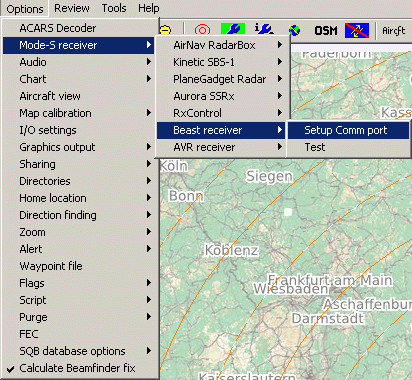Toggle Calculate Beamfinder fix option
The width and height of the screenshot is (412, 380).
tap(79, 368)
